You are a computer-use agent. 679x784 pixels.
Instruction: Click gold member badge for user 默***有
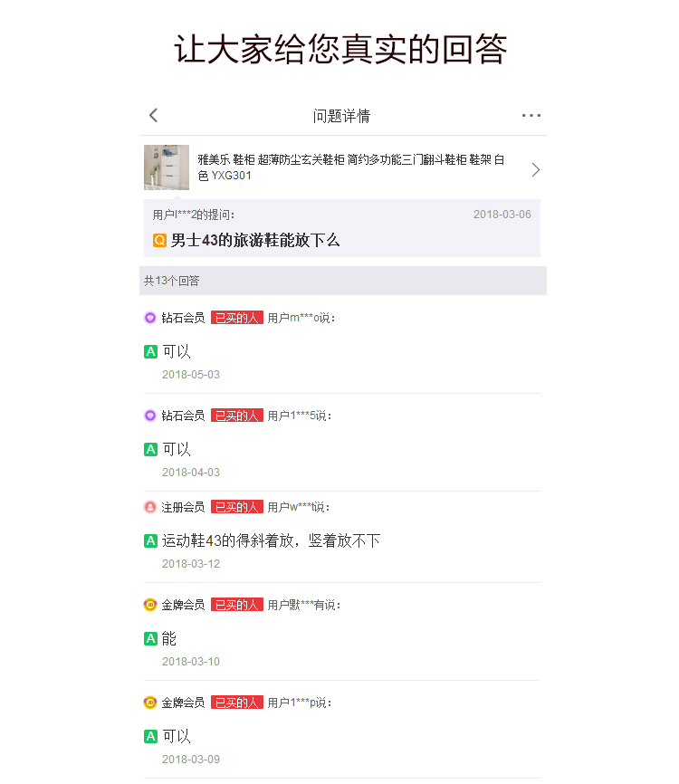[x=150, y=605]
